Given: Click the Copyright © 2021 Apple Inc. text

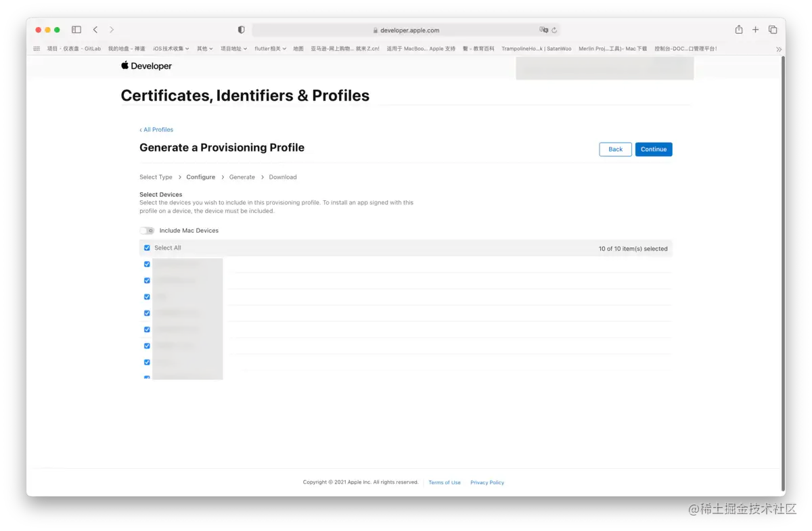Looking at the screenshot, I should click(361, 482).
